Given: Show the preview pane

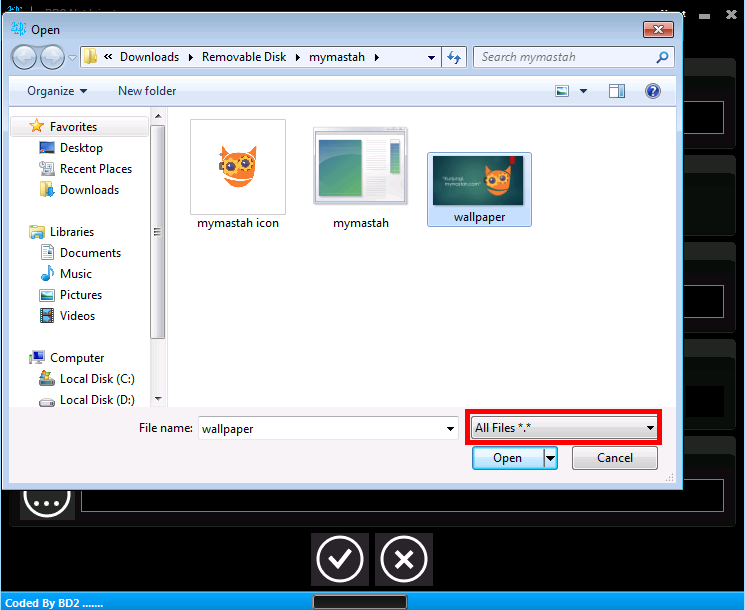Looking at the screenshot, I should [x=617, y=91].
